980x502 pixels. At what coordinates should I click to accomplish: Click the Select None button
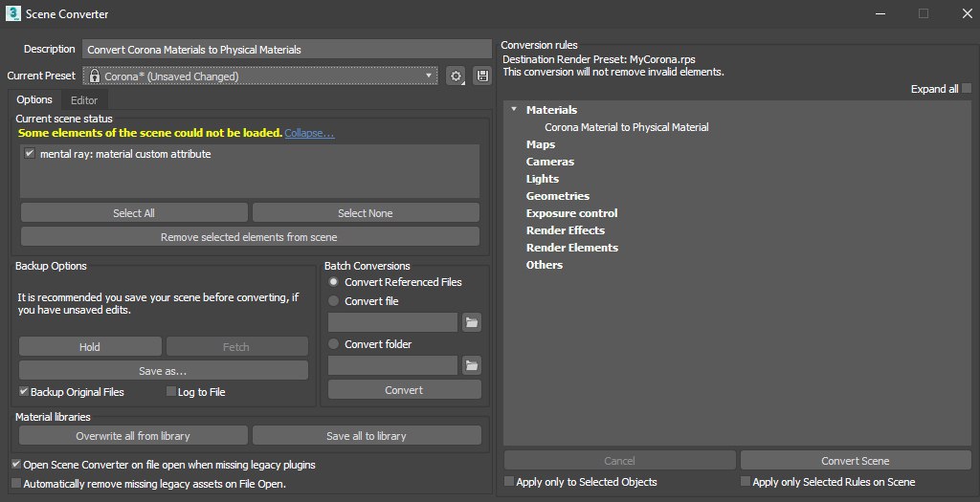[366, 213]
